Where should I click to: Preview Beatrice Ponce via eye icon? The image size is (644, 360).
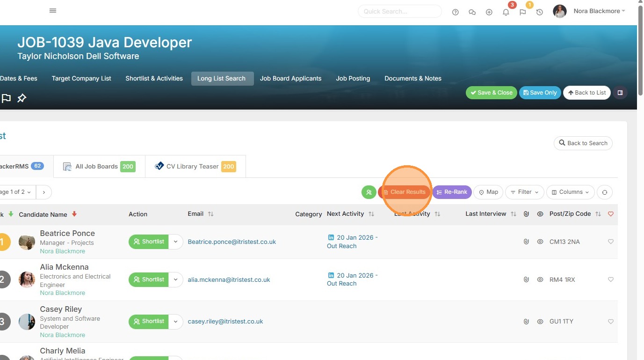(x=540, y=242)
